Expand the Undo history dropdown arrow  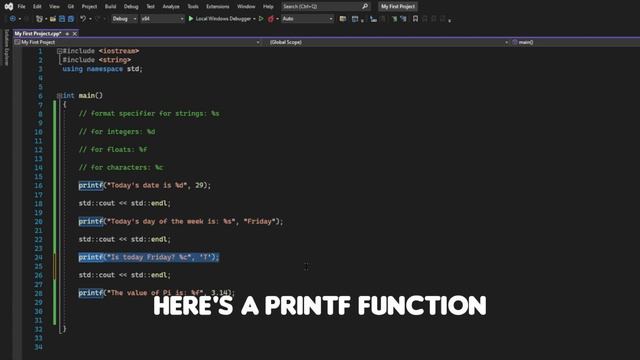pos(90,19)
